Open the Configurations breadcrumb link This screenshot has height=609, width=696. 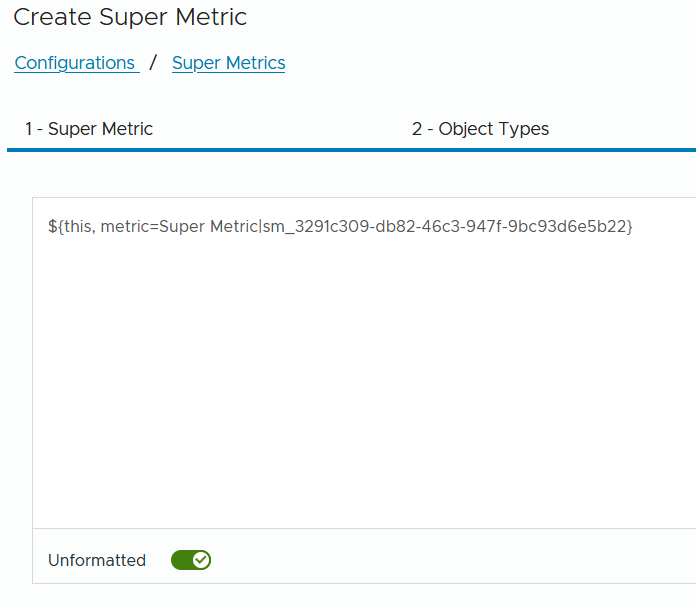76,63
